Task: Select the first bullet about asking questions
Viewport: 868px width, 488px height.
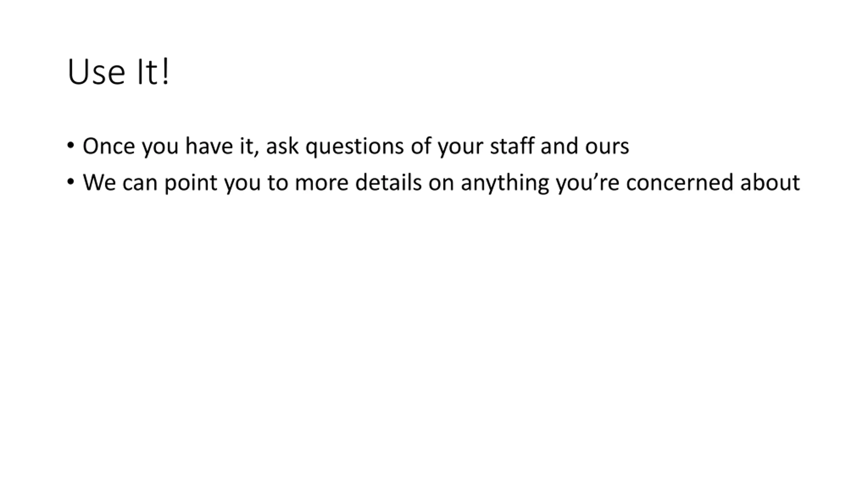Action: (356, 146)
